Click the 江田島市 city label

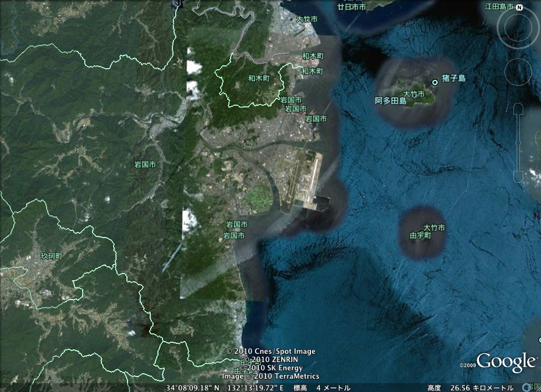tap(499, 6)
